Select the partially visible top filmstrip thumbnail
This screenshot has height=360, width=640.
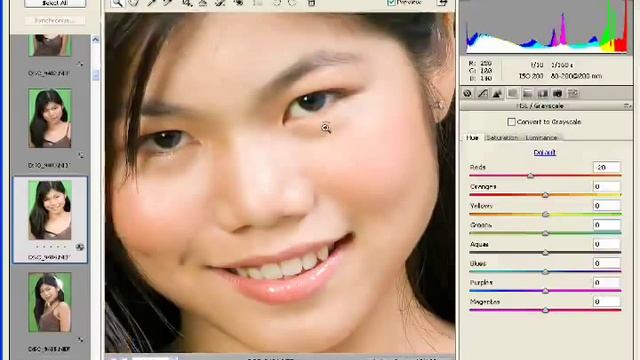click(x=50, y=45)
